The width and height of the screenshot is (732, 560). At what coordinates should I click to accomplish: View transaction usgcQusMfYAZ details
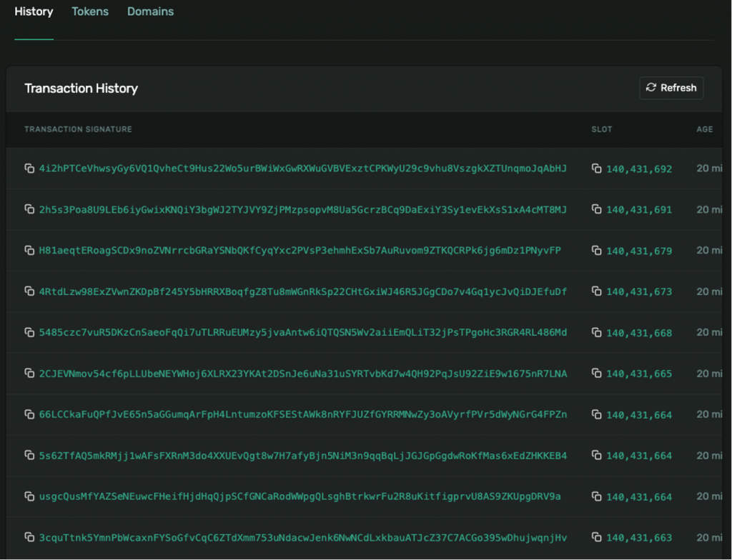[x=300, y=496]
